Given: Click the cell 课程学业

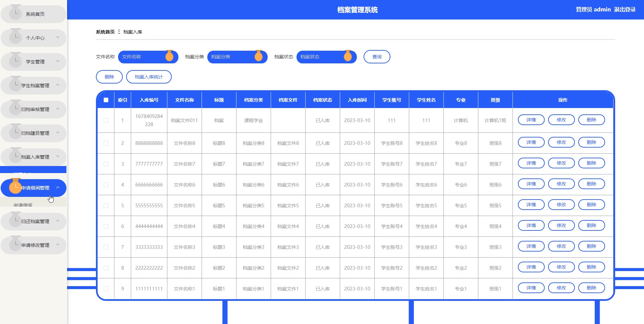Looking at the screenshot, I should [x=254, y=120].
